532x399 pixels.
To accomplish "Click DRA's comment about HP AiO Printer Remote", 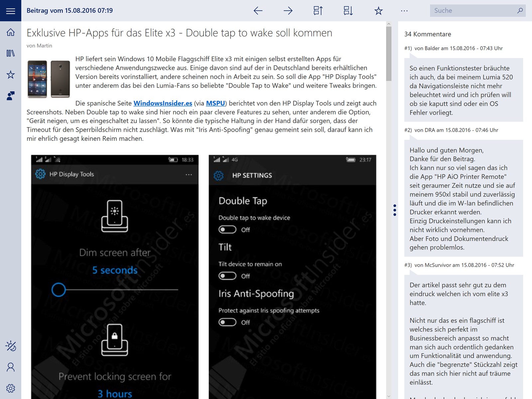I will pos(464,199).
